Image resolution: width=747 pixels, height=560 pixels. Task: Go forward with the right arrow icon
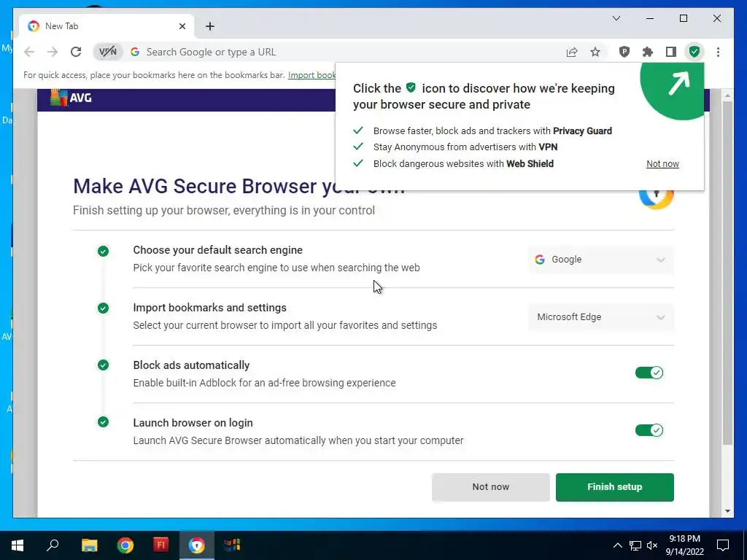coord(53,52)
